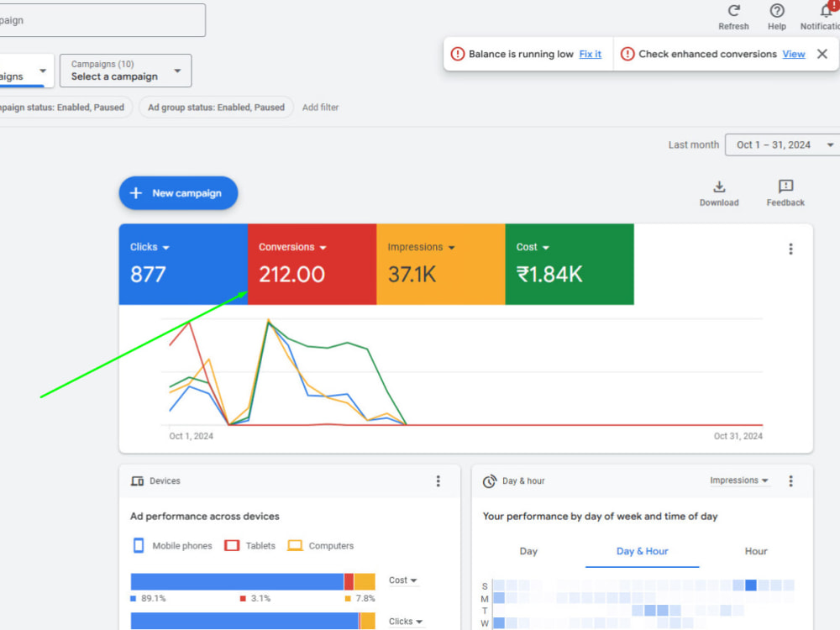Open the Notifications bell
The width and height of the screenshot is (840, 630).
826,11
